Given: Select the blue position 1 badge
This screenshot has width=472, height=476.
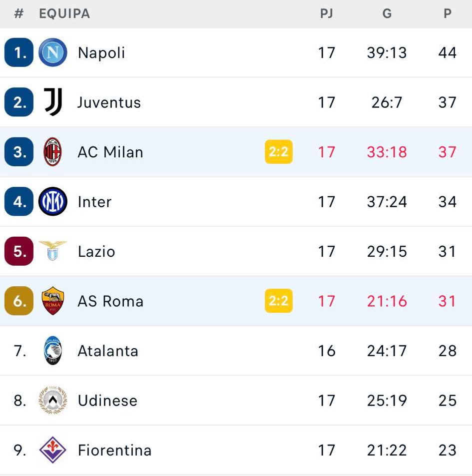Looking at the screenshot, I should (x=19, y=52).
